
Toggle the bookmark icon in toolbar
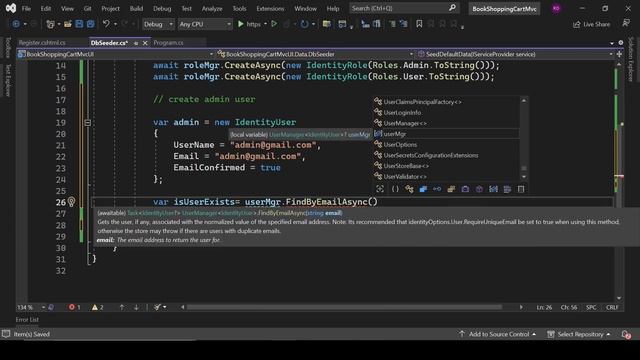419,24
